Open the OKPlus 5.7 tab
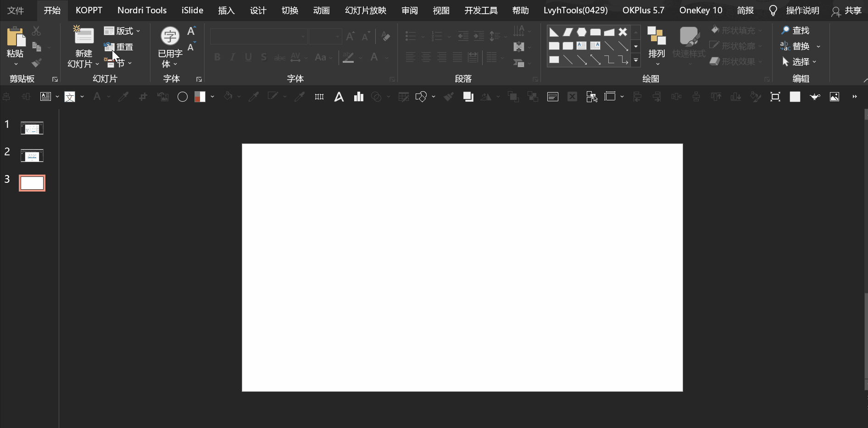Viewport: 868px width, 428px height. coord(643,10)
